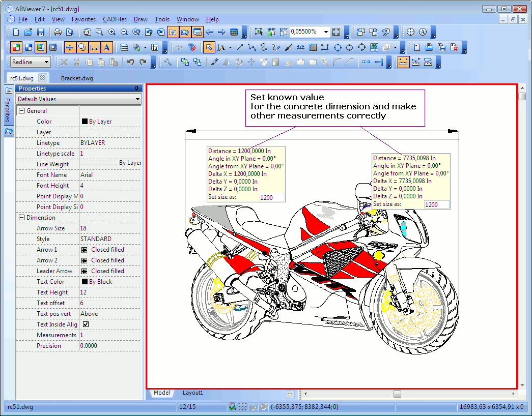532x416 pixels.
Task: Open the Window menu
Action: point(188,19)
